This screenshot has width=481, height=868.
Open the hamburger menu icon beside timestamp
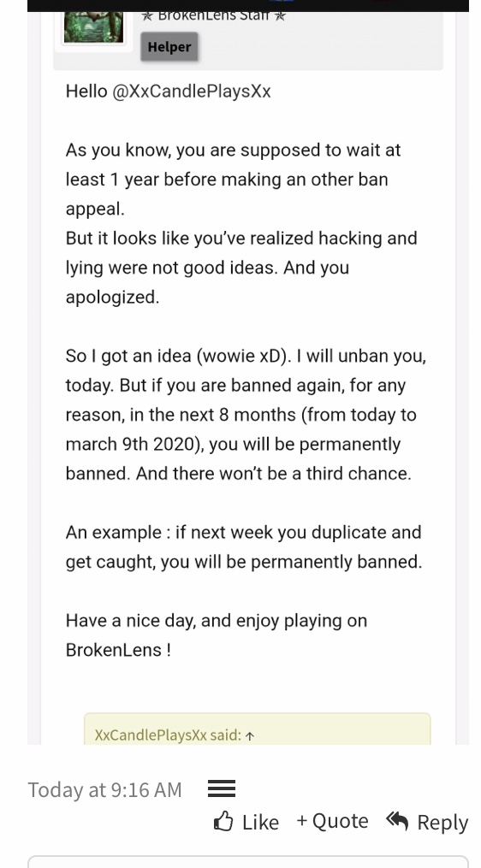pos(222,788)
